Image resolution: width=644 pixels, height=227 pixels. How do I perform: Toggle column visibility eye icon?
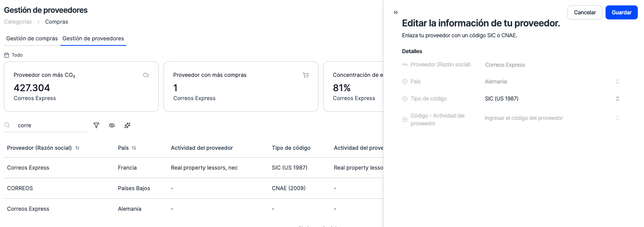point(112,125)
